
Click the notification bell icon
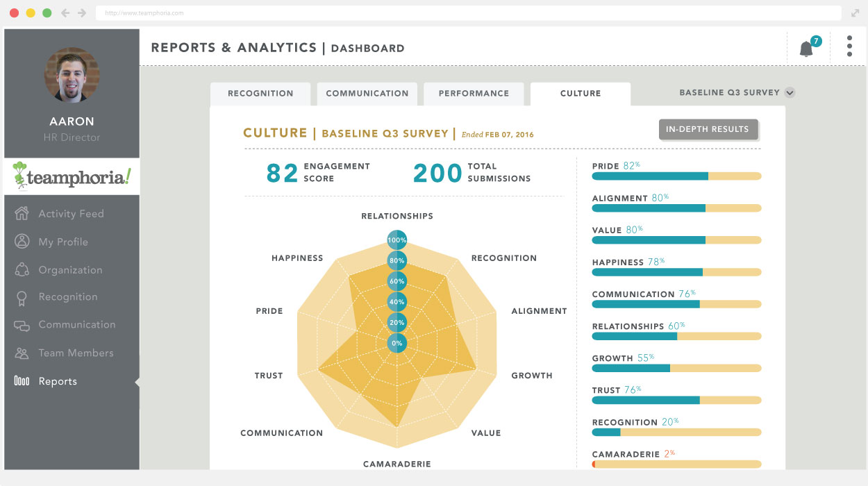point(806,49)
